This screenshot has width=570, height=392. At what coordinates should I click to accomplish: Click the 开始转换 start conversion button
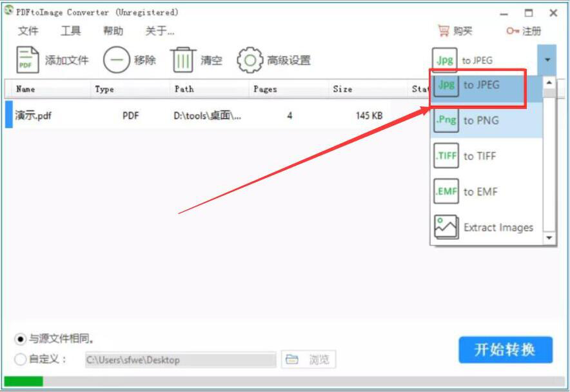click(506, 349)
